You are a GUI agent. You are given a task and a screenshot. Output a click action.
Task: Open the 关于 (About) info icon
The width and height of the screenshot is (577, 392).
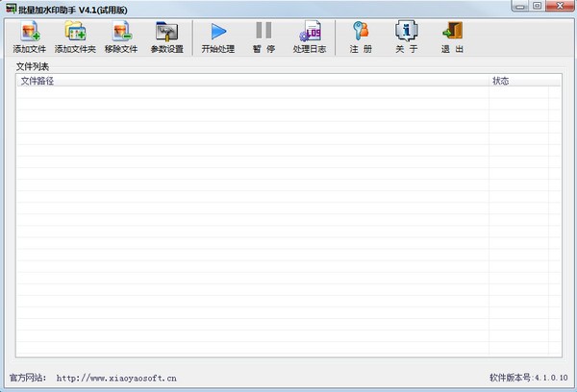[406, 36]
